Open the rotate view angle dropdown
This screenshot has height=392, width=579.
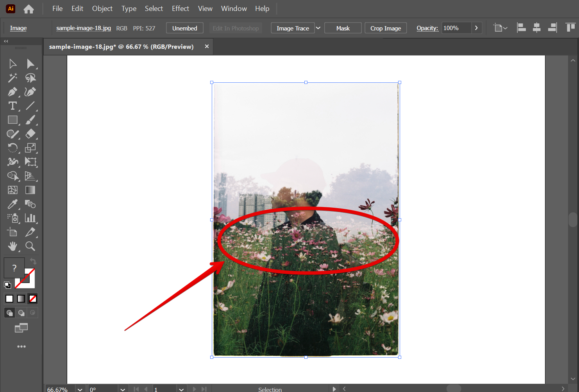tap(123, 389)
